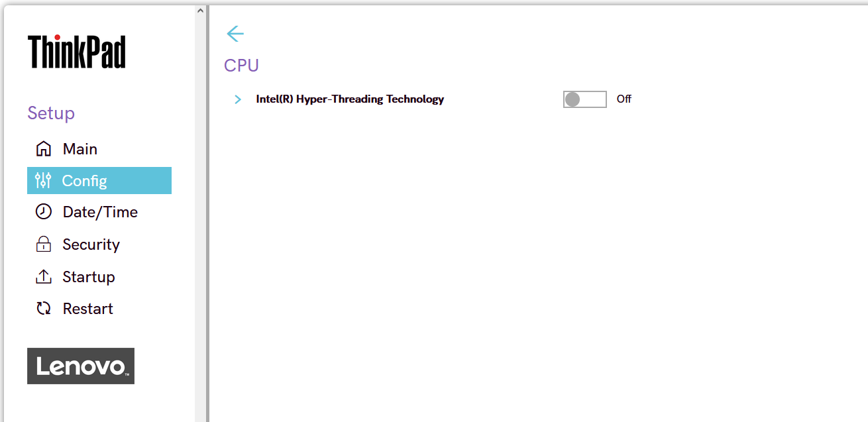The height and width of the screenshot is (422, 868).
Task: Select the Config menu label
Action: click(x=84, y=181)
